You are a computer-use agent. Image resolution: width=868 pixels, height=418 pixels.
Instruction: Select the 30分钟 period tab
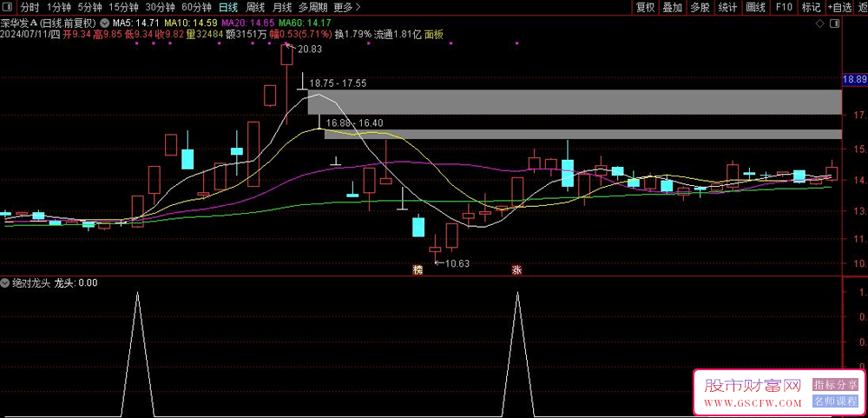click(x=160, y=7)
